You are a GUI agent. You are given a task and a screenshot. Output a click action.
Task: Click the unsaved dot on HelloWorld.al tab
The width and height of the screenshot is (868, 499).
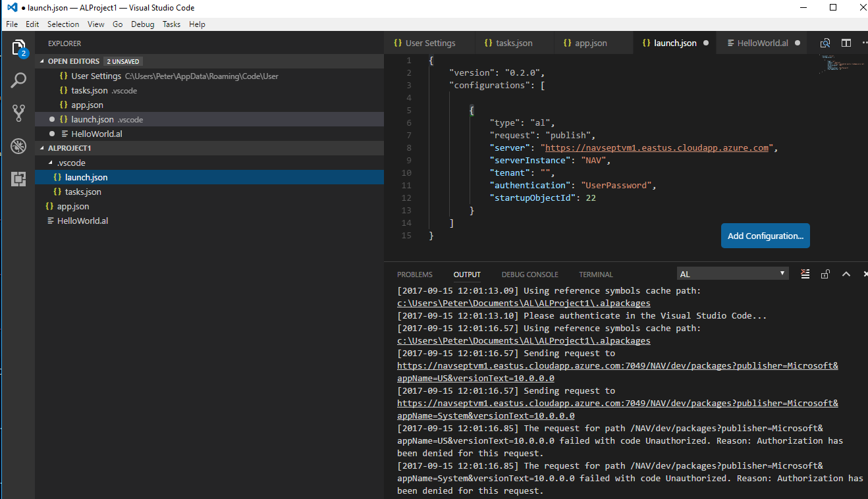(798, 43)
